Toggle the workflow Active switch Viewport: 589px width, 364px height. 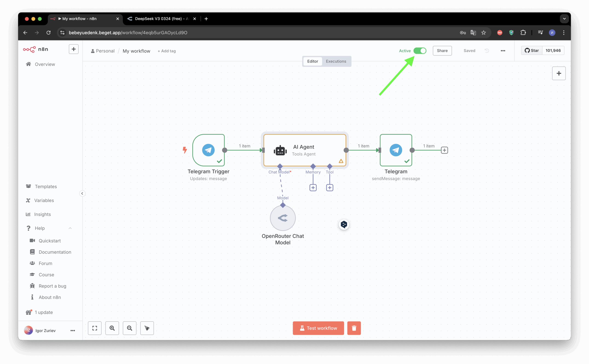[420, 51]
